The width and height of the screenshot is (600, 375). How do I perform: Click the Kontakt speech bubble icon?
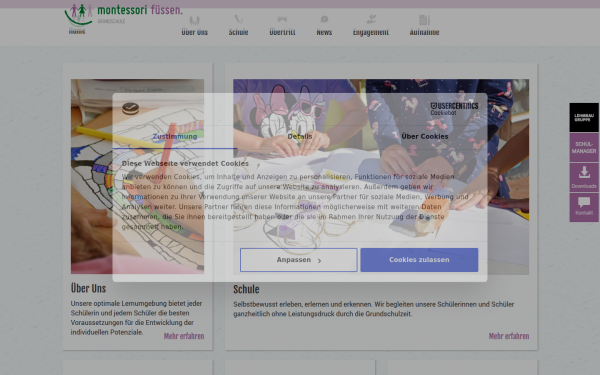click(584, 202)
